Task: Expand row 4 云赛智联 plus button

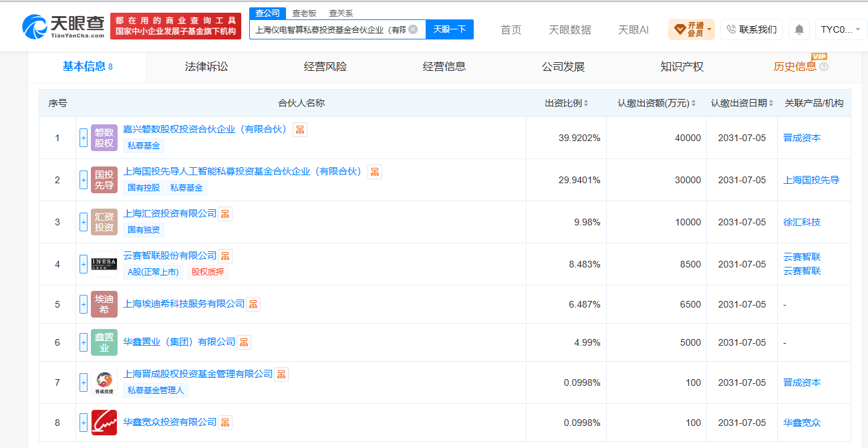Action: coord(84,264)
